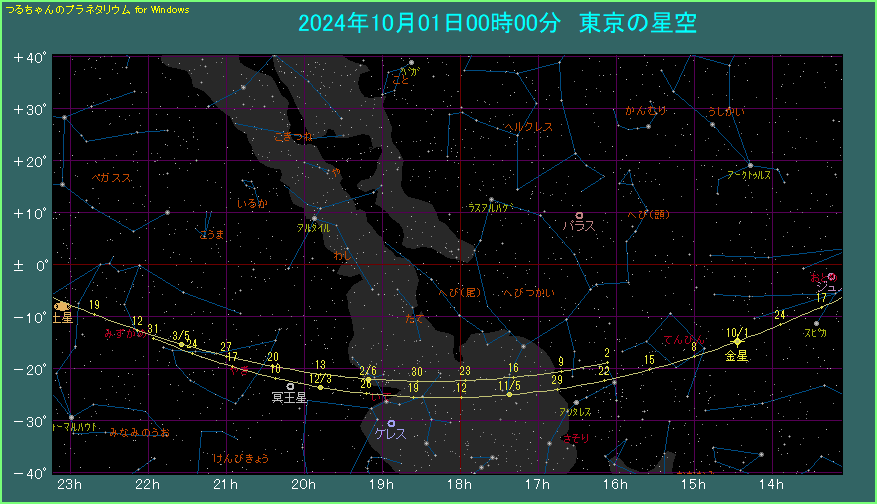
Task: Click the Venus (金星) yellow diamond marker
Action: 737,342
